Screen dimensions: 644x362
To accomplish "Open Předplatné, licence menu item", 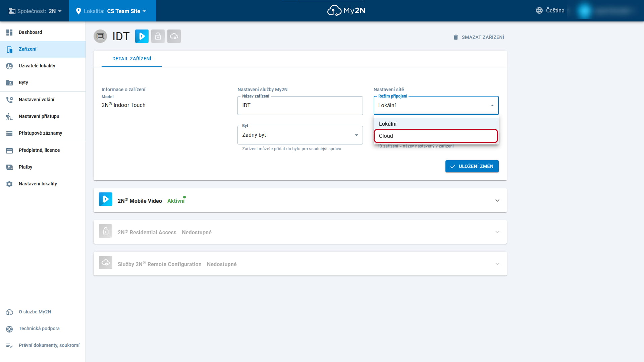I will coord(43,150).
